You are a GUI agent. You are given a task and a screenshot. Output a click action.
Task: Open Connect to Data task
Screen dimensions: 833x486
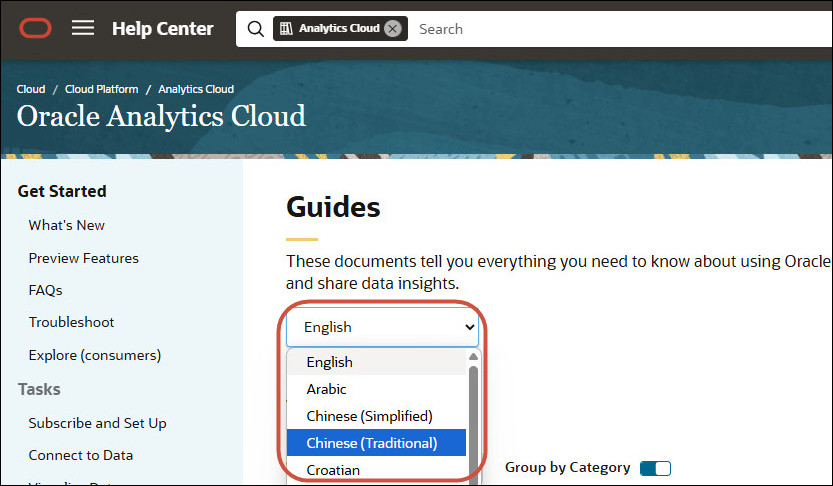click(81, 456)
